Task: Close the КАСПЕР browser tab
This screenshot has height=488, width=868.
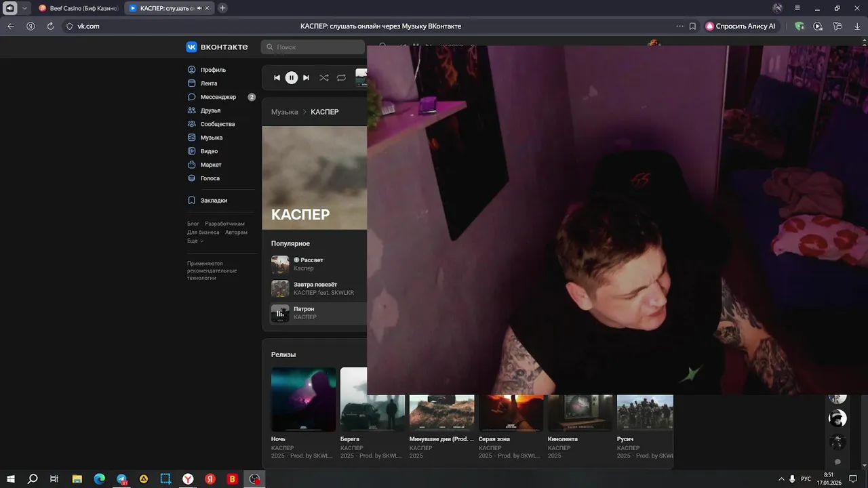Action: (x=208, y=8)
